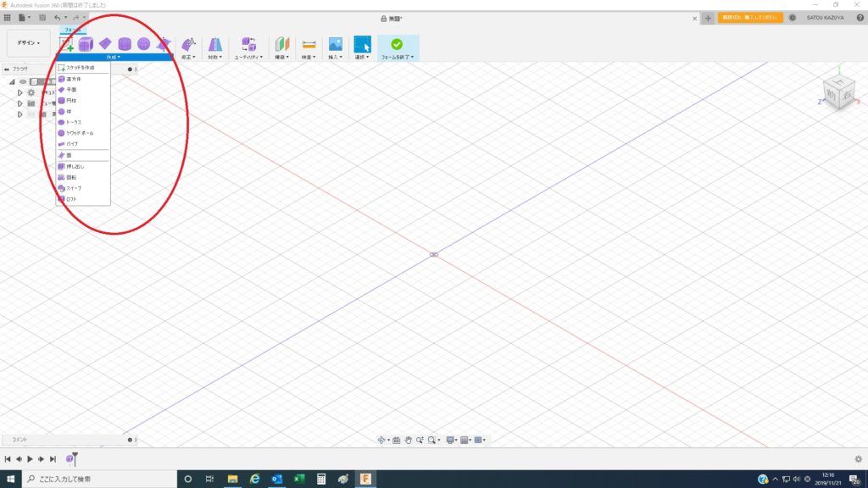Select the Plane form toolbar icon
Screen dimensions: 868x488
click(105, 44)
